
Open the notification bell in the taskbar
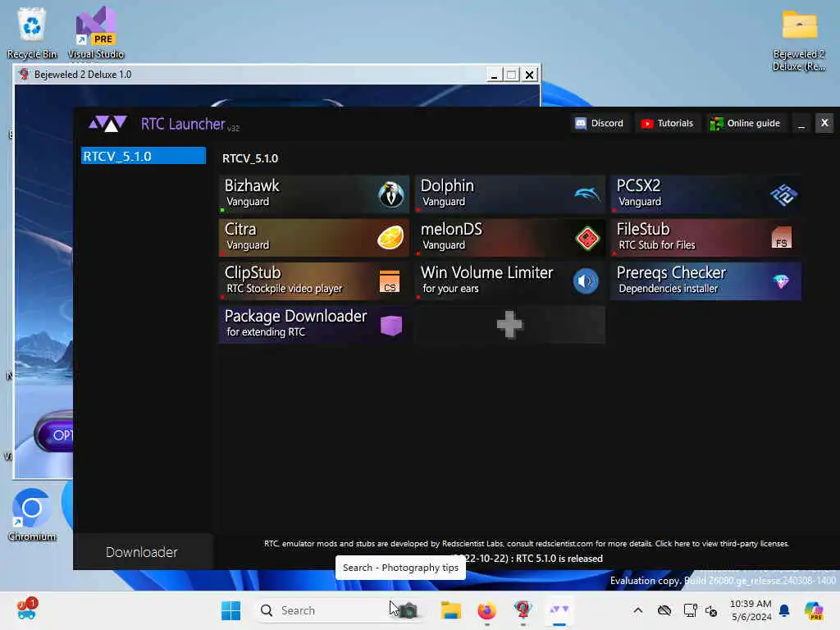point(784,610)
